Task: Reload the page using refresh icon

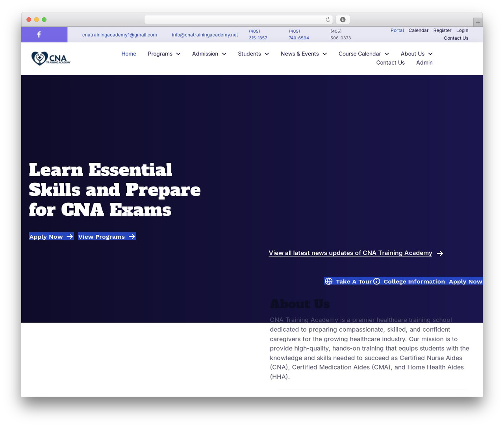Action: 328,20
